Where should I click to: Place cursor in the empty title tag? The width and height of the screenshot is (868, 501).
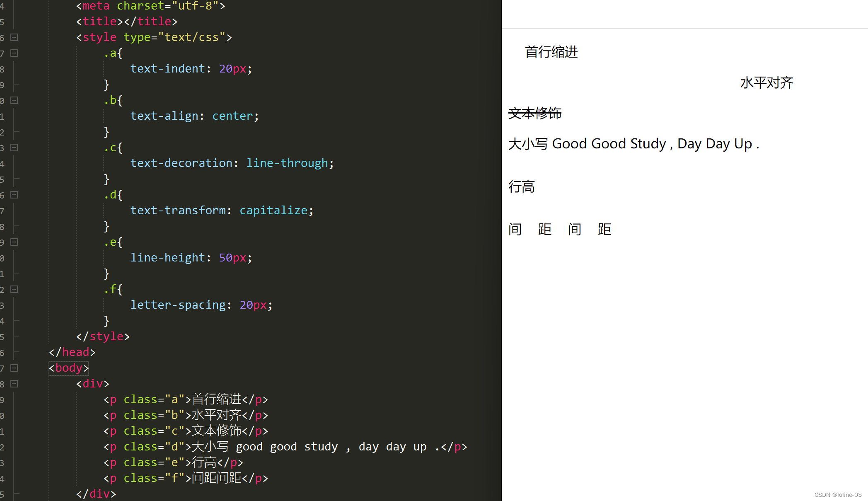[x=127, y=22]
